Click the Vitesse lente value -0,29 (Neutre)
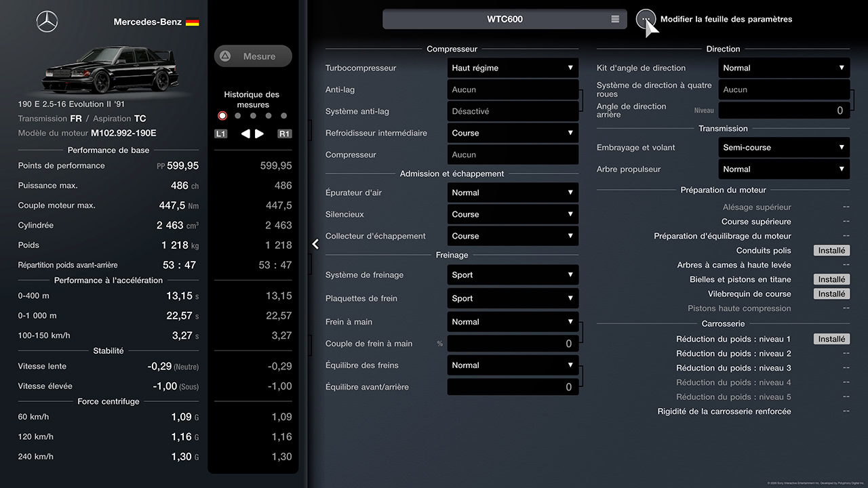The image size is (868, 488). (173, 366)
